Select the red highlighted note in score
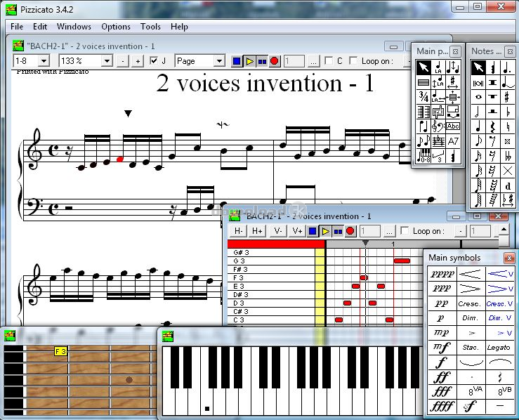519x420 pixels. coord(120,159)
